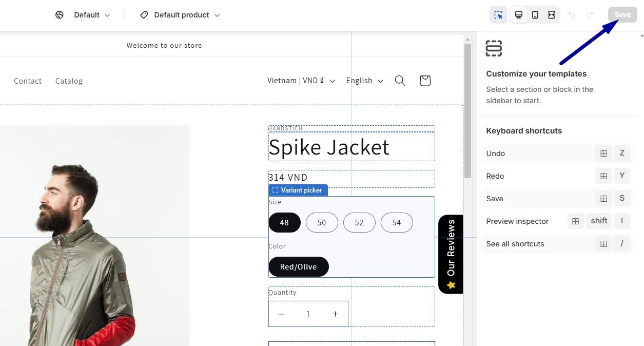
Task: Click the Customize your templates heading
Action: (536, 74)
